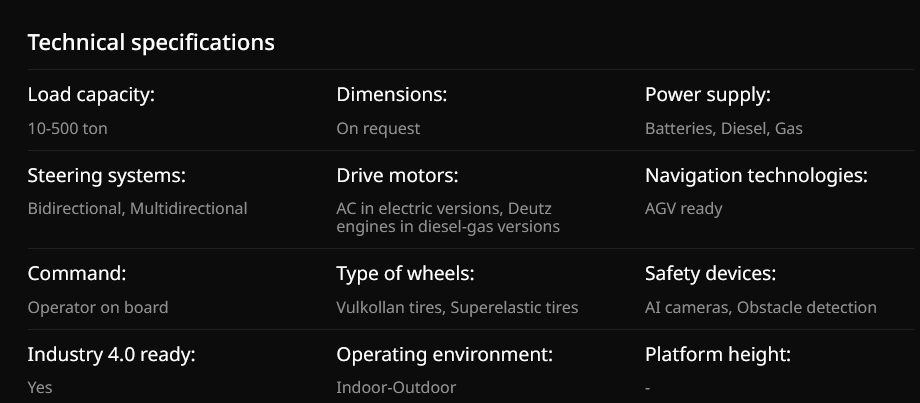Click the On request value

378,129
